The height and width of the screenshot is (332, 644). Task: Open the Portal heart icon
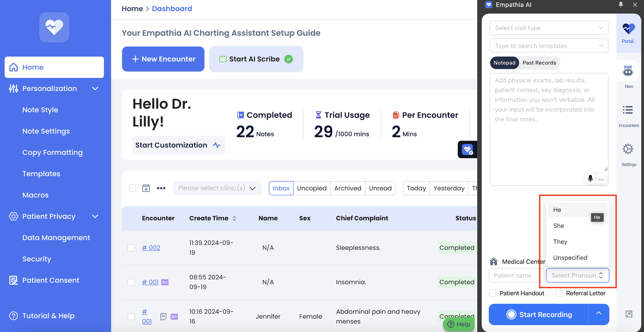pyautogui.click(x=628, y=29)
